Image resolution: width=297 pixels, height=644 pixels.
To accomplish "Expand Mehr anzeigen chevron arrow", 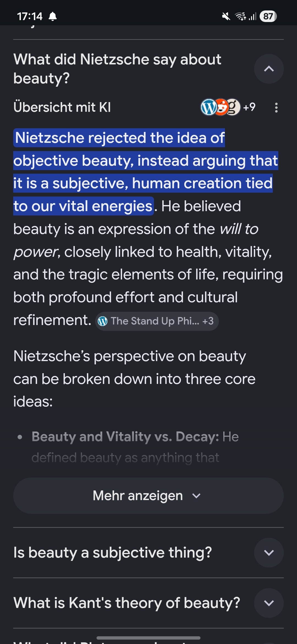I will point(196,496).
